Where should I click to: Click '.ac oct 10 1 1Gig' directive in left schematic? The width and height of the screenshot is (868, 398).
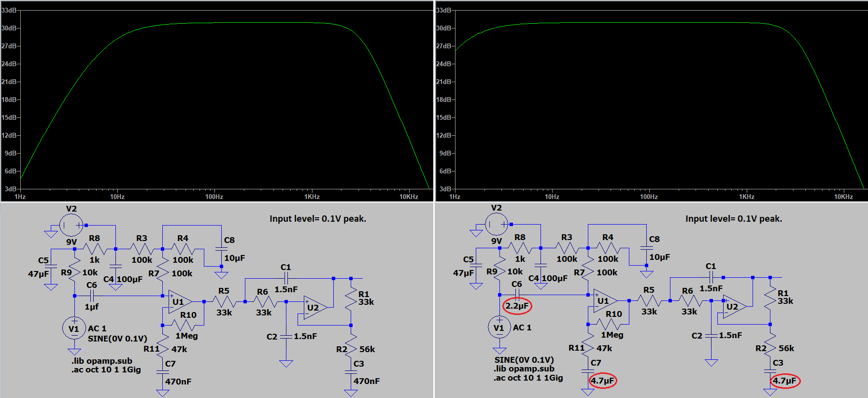(107, 370)
